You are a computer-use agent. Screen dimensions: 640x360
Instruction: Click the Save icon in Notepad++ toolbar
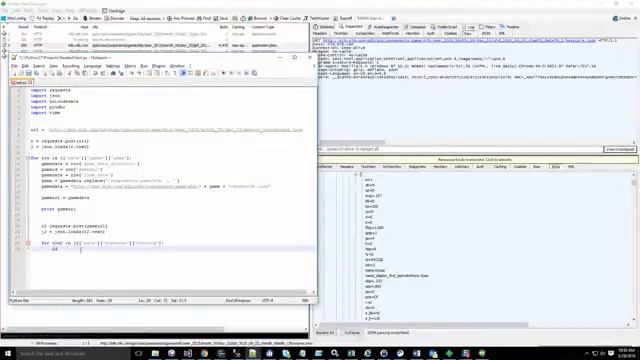click(29, 73)
